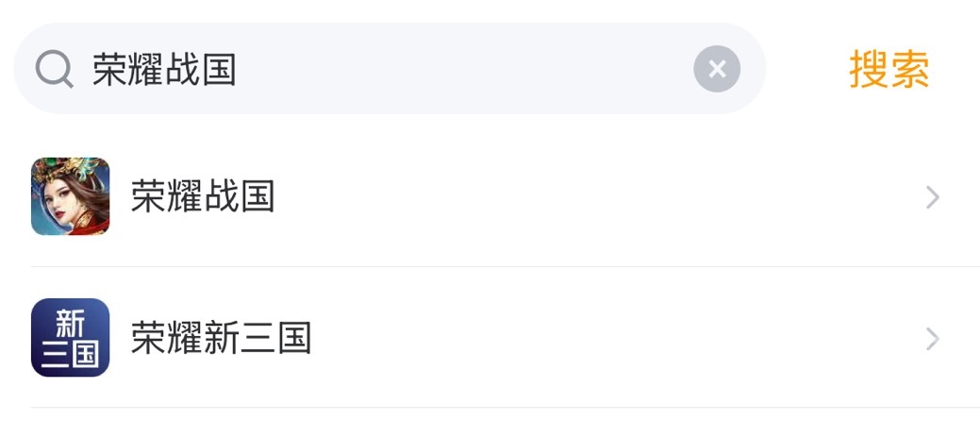
Task: Open the second search suggestion 荣耀新三国
Action: click(x=221, y=337)
